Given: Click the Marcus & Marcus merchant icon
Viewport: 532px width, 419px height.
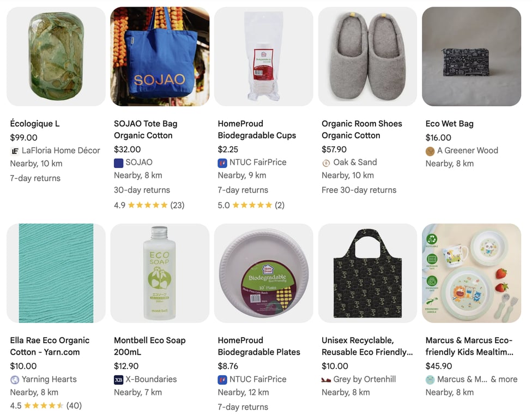Looking at the screenshot, I should click(x=430, y=379).
